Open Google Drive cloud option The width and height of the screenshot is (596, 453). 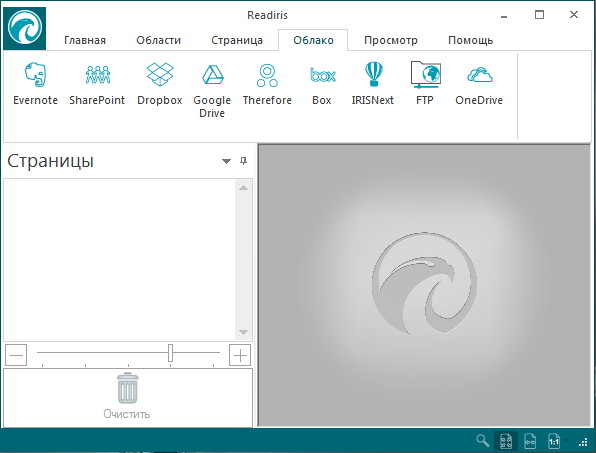point(212,90)
